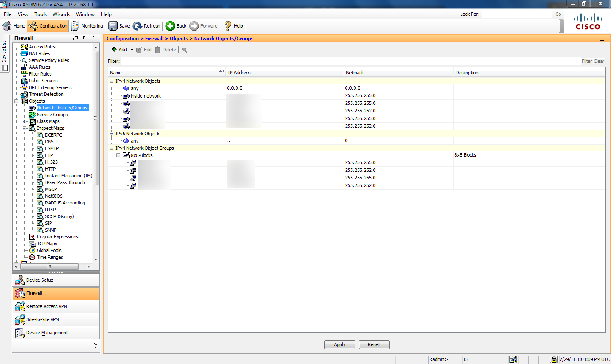This screenshot has height=364, width=611.
Task: Select Public Servers tree item
Action: pyautogui.click(x=43, y=81)
